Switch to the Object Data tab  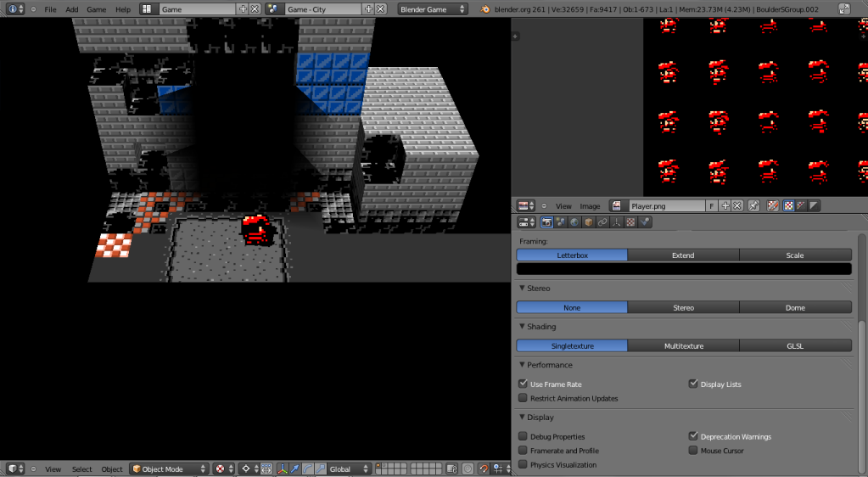click(x=617, y=222)
